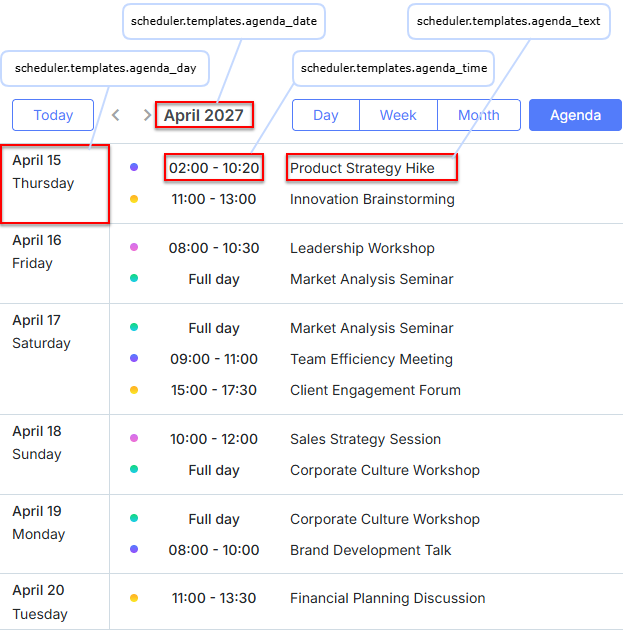Click the 02:00 - 10:20 time label
This screenshot has height=630, width=623.
tap(214, 168)
